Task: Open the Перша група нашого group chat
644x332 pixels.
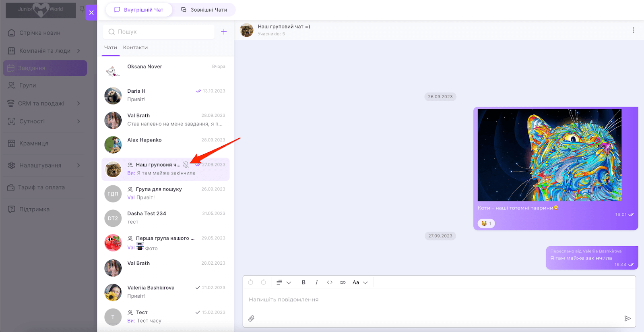Action: [165, 243]
